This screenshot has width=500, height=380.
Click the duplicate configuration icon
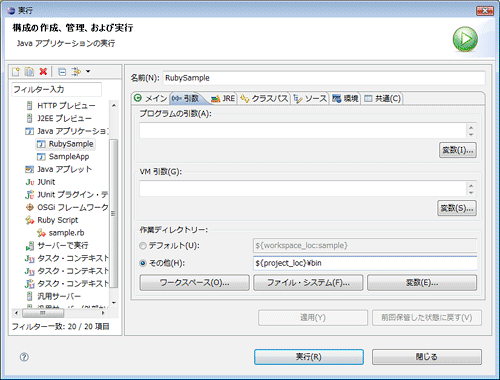[29, 71]
